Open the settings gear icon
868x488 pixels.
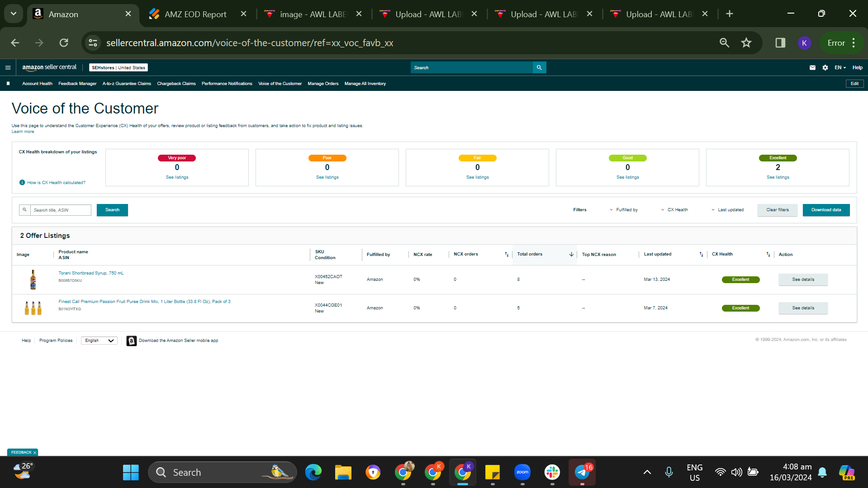point(825,67)
